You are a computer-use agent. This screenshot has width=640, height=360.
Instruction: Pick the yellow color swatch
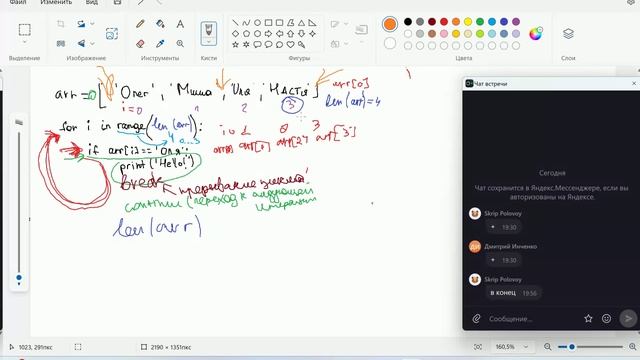tap(468, 22)
